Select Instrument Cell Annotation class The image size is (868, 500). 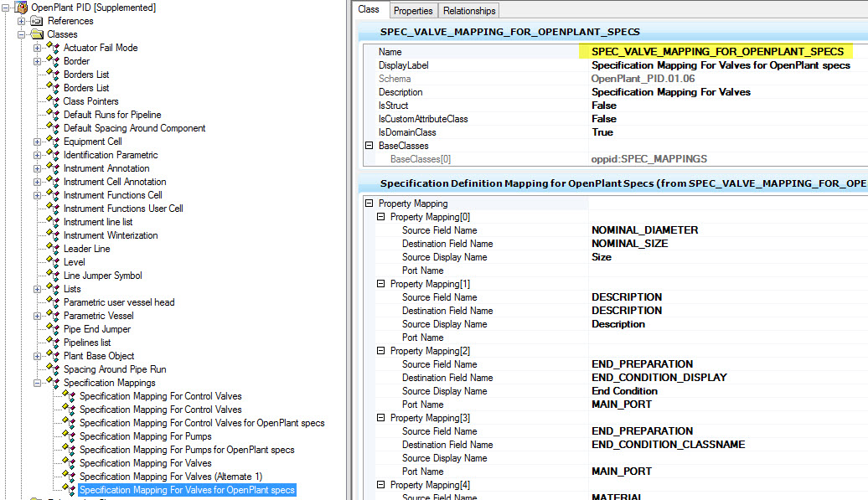pyautogui.click(x=115, y=182)
